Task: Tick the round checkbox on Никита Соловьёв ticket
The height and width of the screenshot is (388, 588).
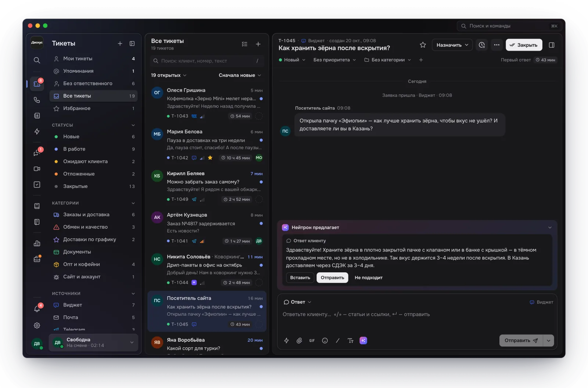Action: 259,283
